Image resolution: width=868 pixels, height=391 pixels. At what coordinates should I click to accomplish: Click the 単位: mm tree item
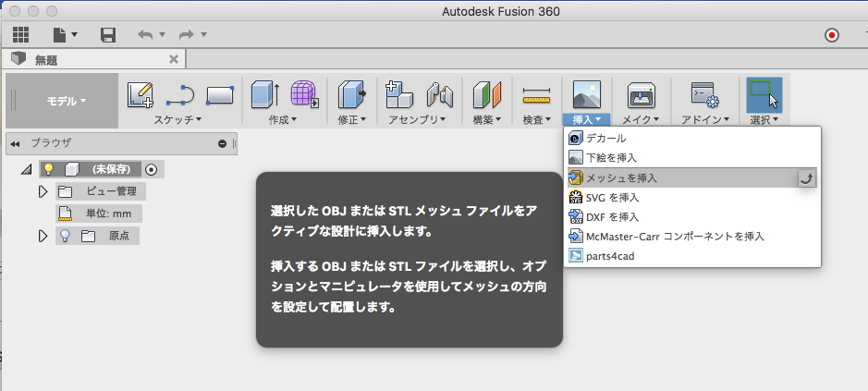pyautogui.click(x=99, y=214)
